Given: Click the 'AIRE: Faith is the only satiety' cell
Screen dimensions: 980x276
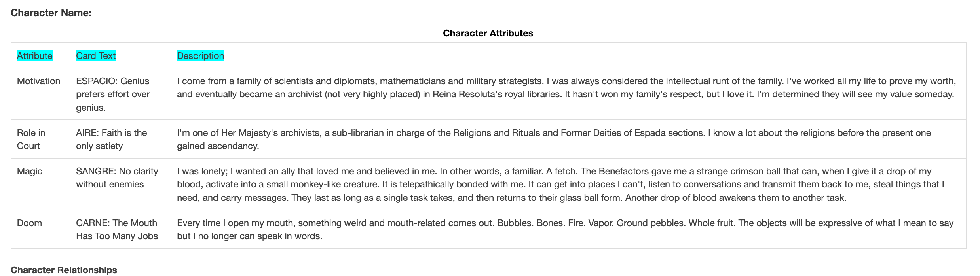Looking at the screenshot, I should pos(111,139).
